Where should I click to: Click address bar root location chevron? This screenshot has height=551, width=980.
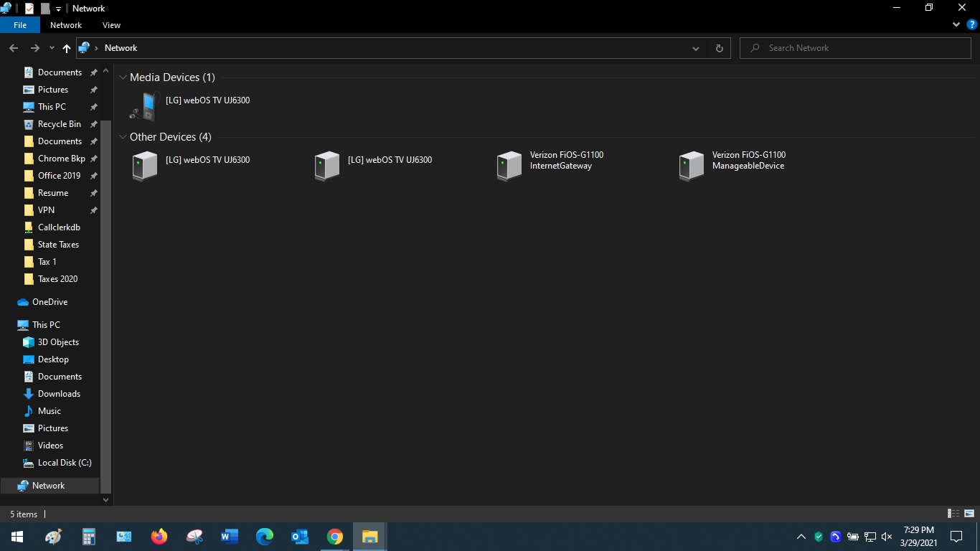point(97,48)
